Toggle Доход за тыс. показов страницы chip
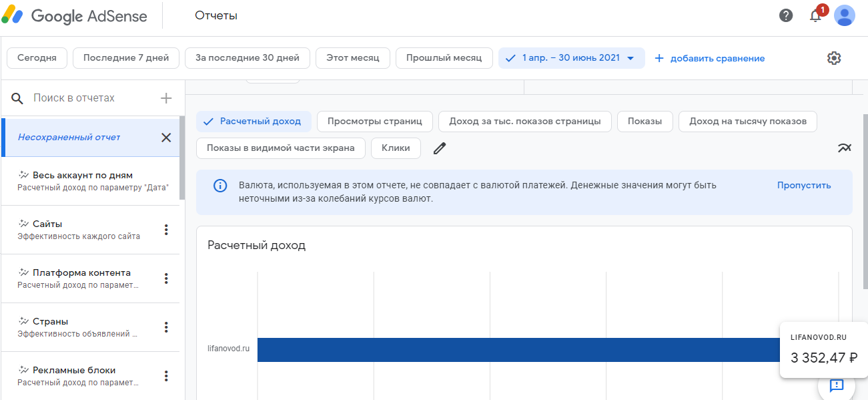This screenshot has height=400, width=868. pyautogui.click(x=525, y=122)
